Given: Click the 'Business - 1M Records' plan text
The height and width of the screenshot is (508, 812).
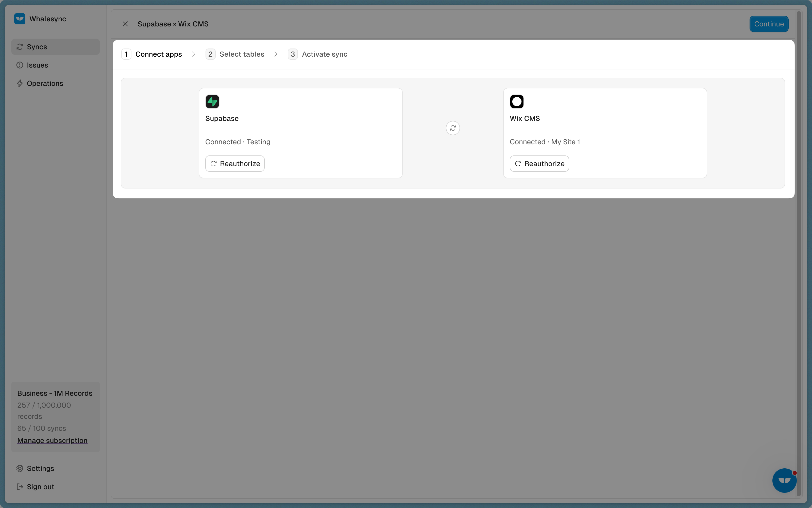Looking at the screenshot, I should coord(55,393).
